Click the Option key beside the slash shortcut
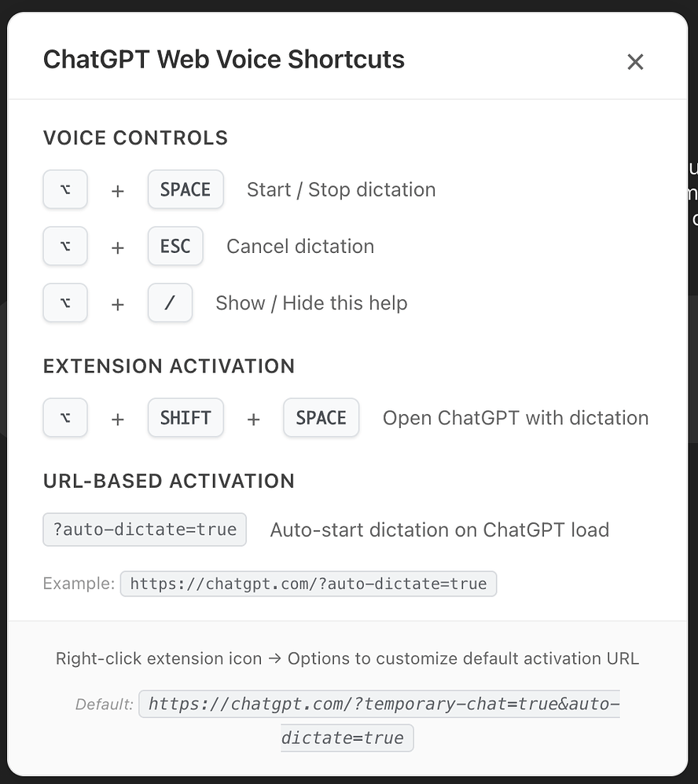The image size is (698, 784). click(x=65, y=302)
